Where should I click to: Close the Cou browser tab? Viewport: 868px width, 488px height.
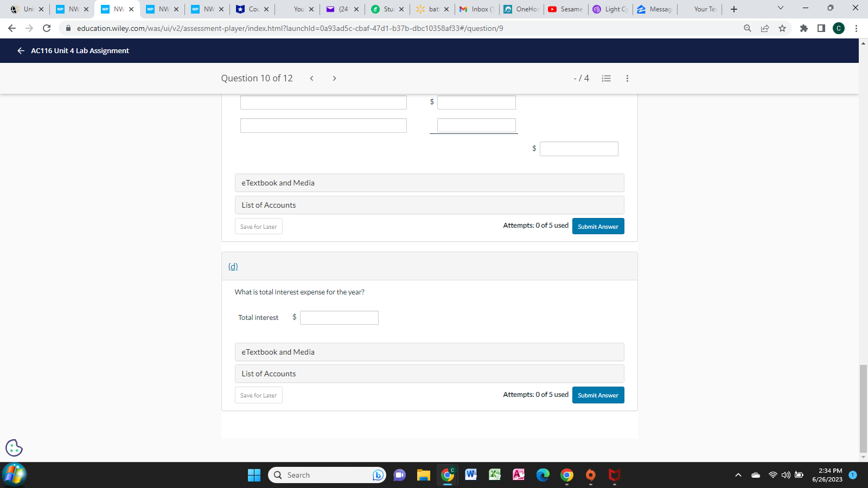266,9
